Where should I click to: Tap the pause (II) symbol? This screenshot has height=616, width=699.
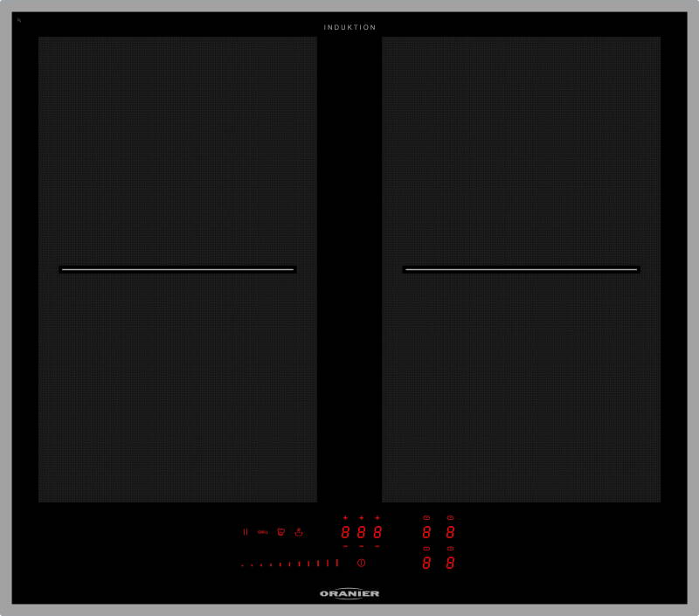[246, 532]
